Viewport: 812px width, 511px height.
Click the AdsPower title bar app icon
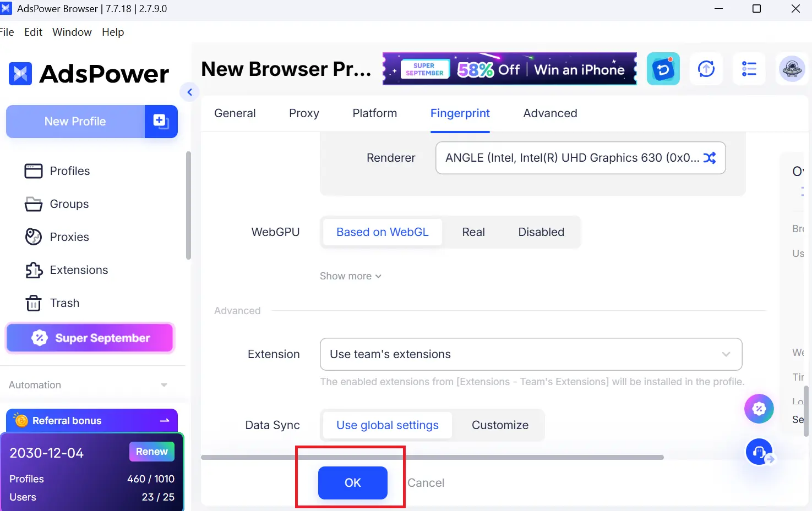(6, 8)
